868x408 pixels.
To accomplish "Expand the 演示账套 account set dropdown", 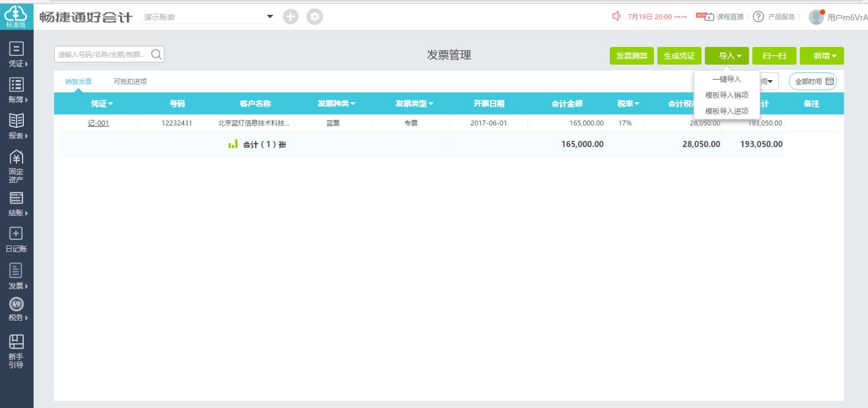I will click(270, 16).
